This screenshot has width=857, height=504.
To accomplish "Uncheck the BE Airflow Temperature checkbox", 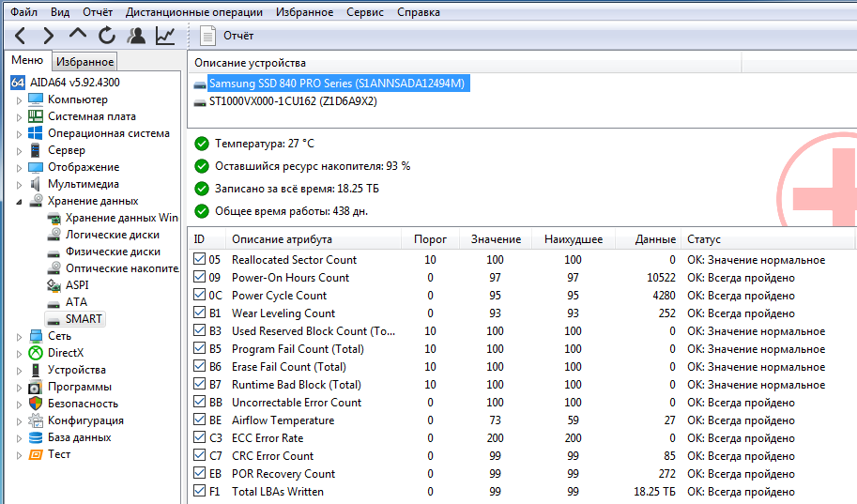I will (x=200, y=420).
